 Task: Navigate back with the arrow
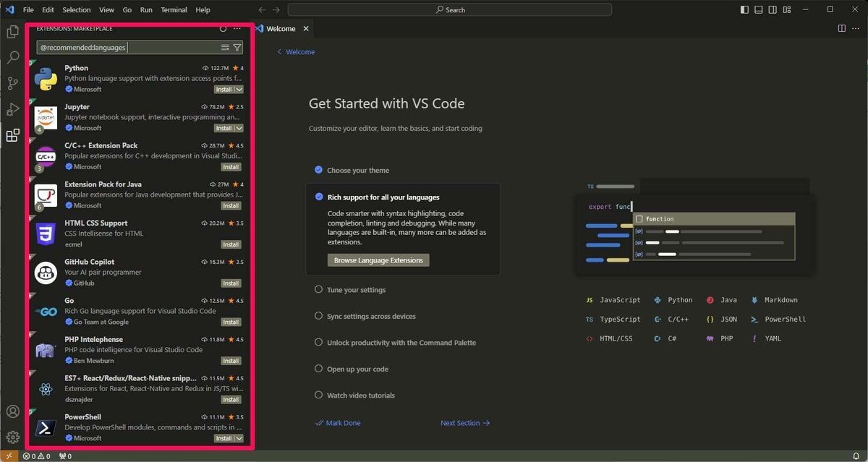pos(262,9)
